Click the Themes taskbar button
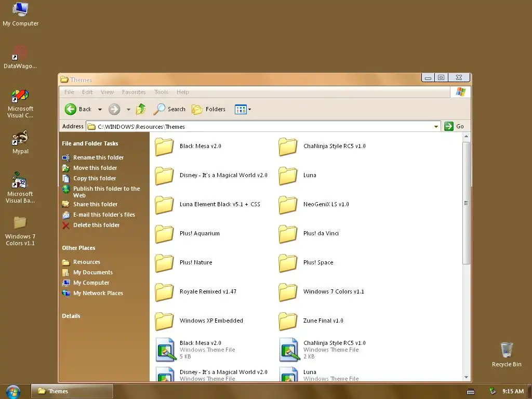 (x=72, y=391)
